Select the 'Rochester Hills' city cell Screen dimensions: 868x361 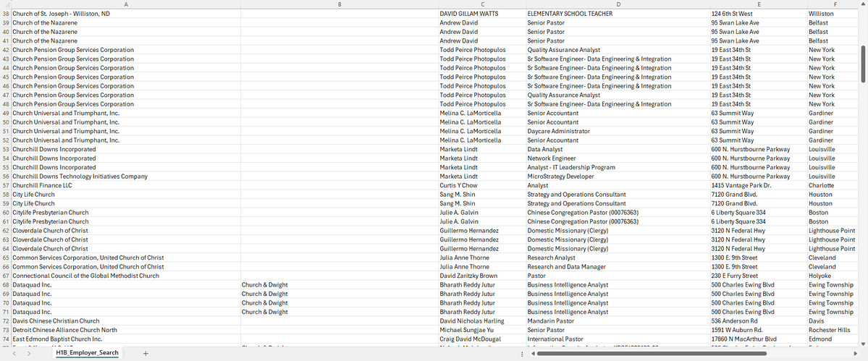pos(834,329)
